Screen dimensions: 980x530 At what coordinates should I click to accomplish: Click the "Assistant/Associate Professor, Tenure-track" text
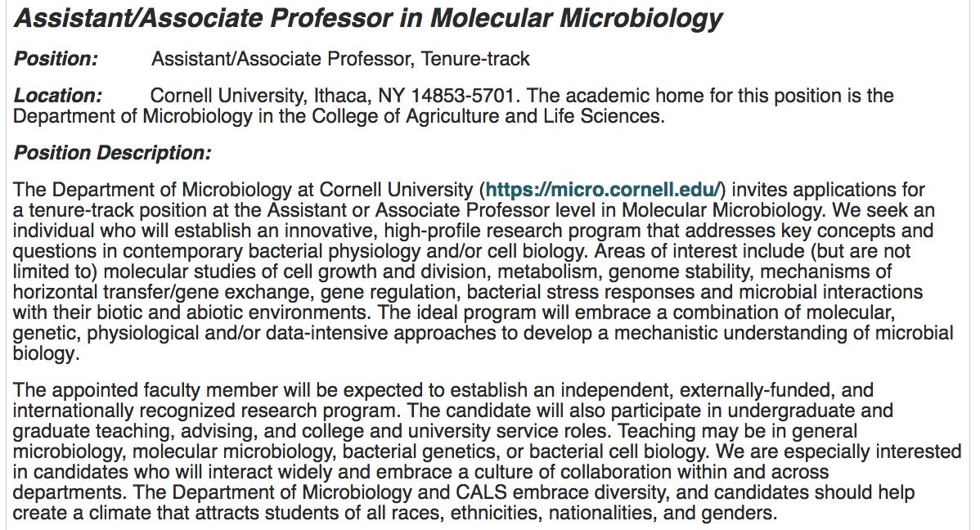[x=340, y=59]
